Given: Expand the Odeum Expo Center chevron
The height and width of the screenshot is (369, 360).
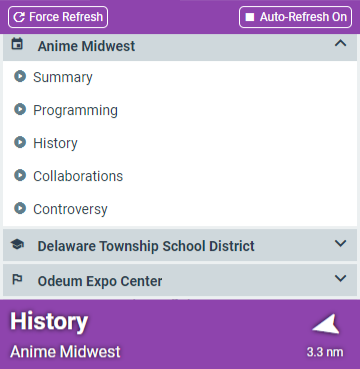Looking at the screenshot, I should click(x=340, y=278).
